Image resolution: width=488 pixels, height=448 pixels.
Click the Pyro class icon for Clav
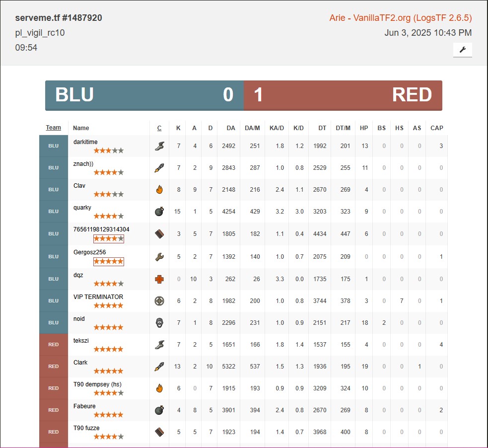coord(159,190)
